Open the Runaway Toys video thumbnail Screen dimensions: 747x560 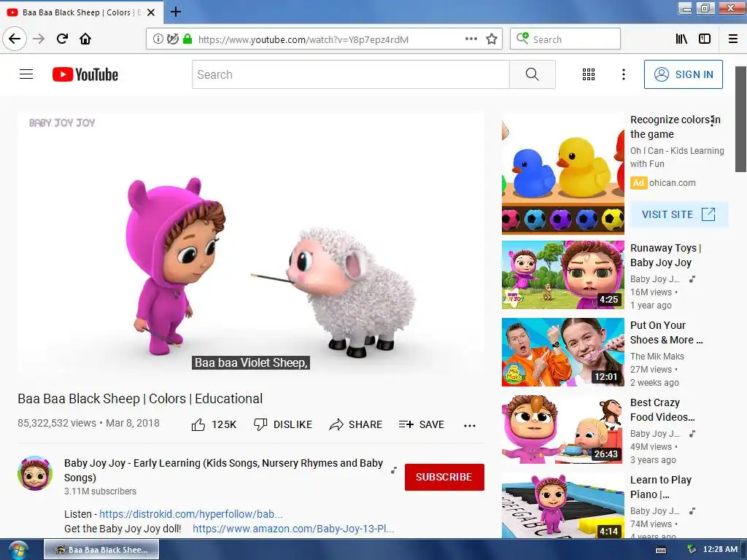coord(562,275)
